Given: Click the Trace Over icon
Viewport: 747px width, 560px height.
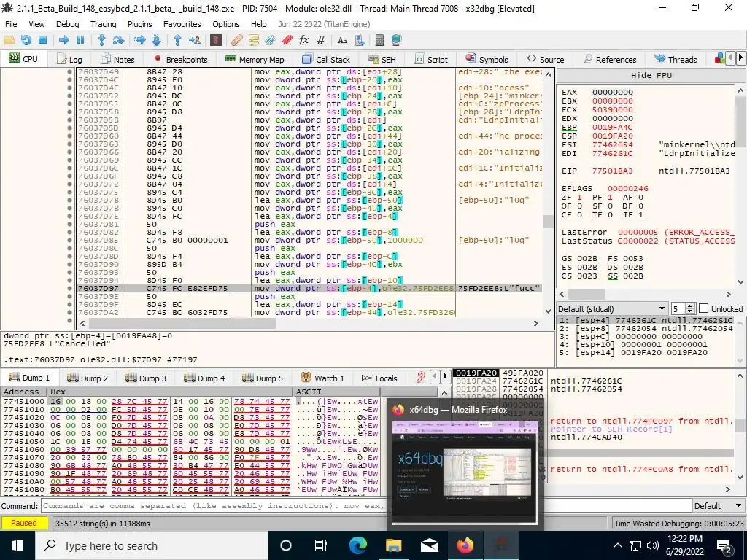Looking at the screenshot, I should coord(156,41).
